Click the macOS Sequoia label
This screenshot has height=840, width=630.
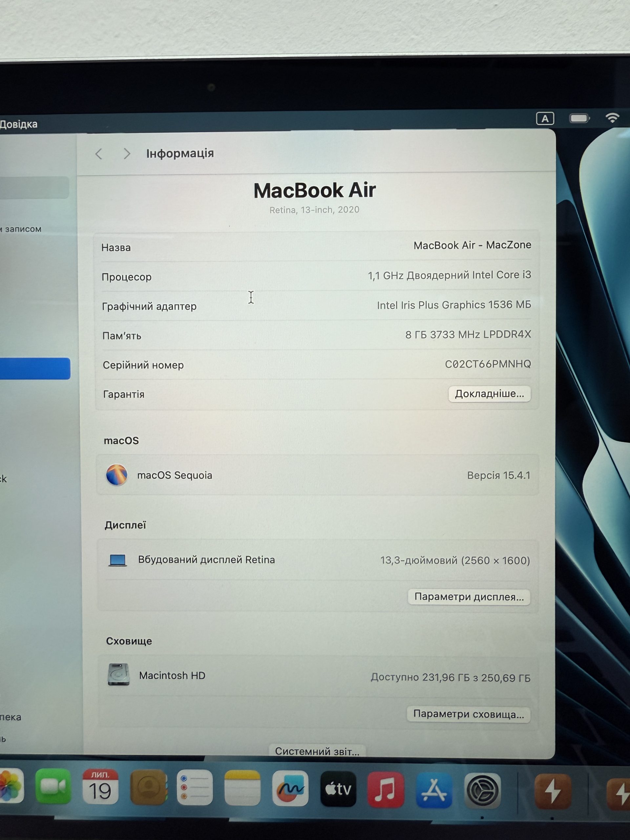(175, 475)
